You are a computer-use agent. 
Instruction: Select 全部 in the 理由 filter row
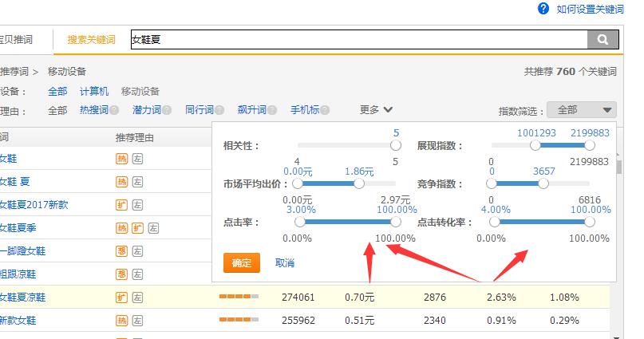(x=57, y=111)
